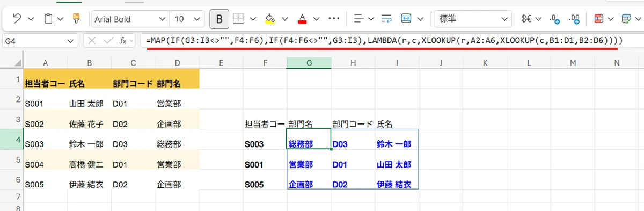Click the Insert Function fx icon
Screen dimensions: 644x211
[123, 41]
